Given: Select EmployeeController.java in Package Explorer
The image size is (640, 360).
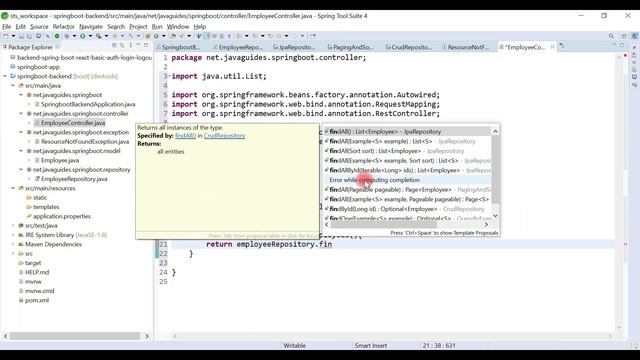Looking at the screenshot, I should point(73,123).
